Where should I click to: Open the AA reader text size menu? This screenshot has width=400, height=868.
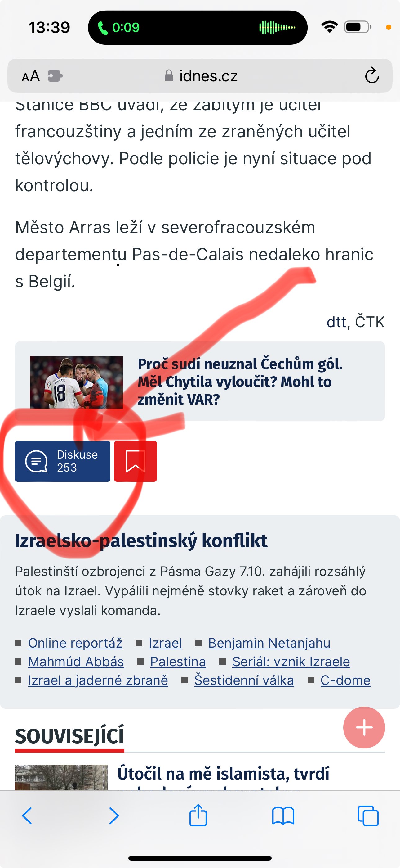(31, 76)
